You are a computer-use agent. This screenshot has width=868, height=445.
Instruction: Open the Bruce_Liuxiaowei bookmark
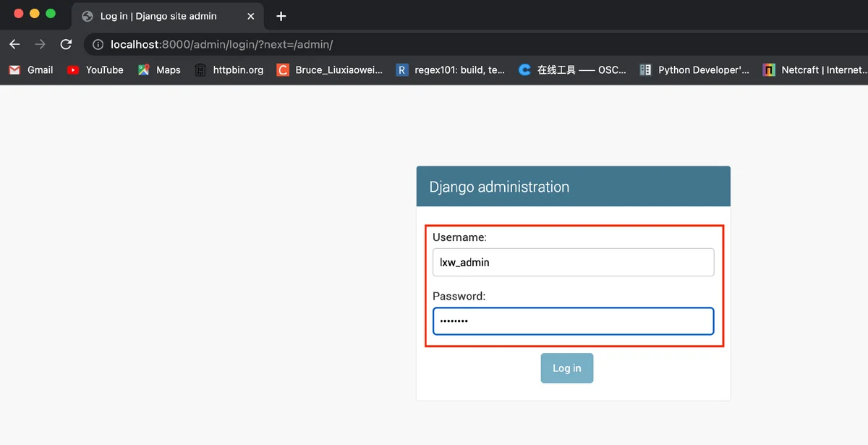point(330,69)
